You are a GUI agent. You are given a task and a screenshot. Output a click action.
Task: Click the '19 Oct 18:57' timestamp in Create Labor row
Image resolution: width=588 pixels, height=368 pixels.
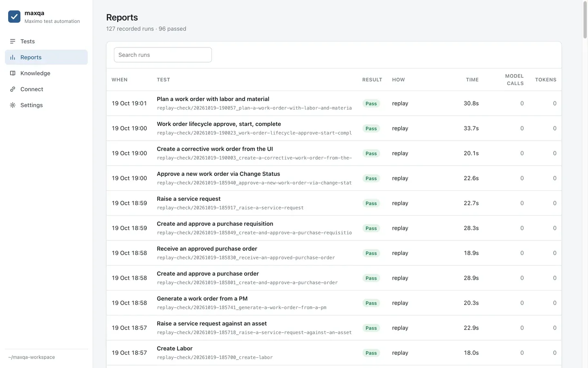(x=129, y=353)
